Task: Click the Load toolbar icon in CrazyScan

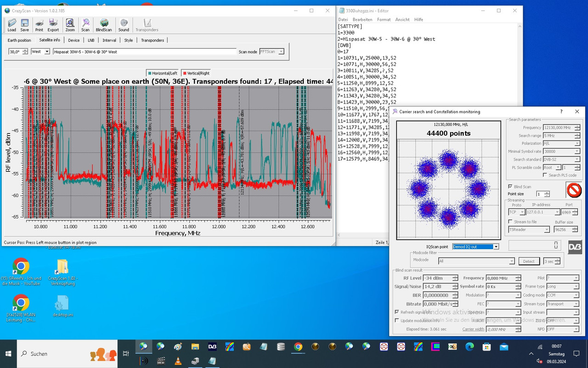Action: (12, 25)
